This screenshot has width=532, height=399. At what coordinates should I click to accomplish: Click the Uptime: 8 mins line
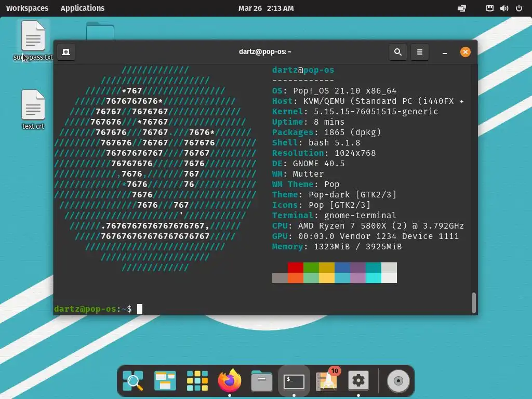308,122
